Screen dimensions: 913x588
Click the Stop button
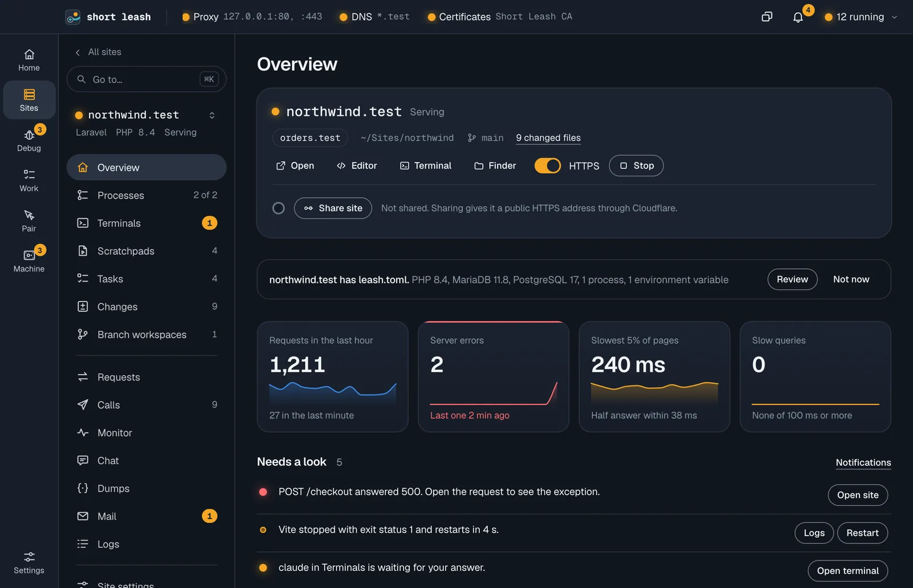[636, 165]
